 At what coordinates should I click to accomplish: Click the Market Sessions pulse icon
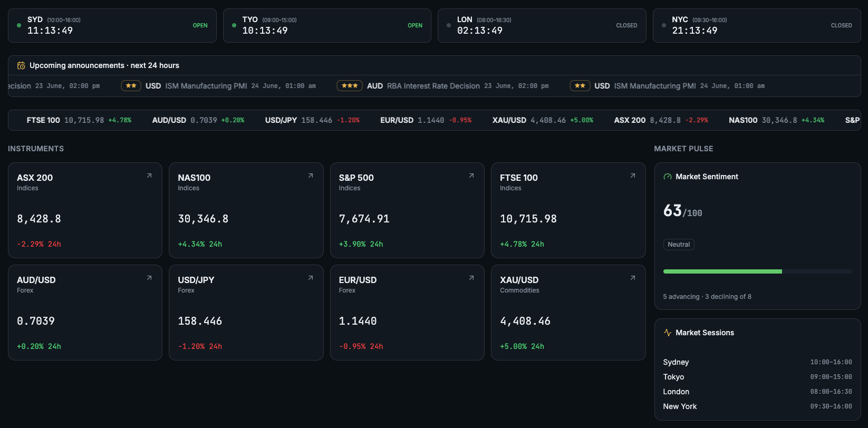point(668,333)
